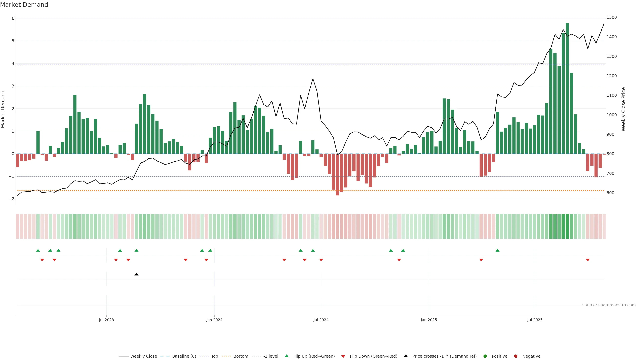Click the black price-cross triangle marker
The image size is (644, 362).
click(136, 274)
